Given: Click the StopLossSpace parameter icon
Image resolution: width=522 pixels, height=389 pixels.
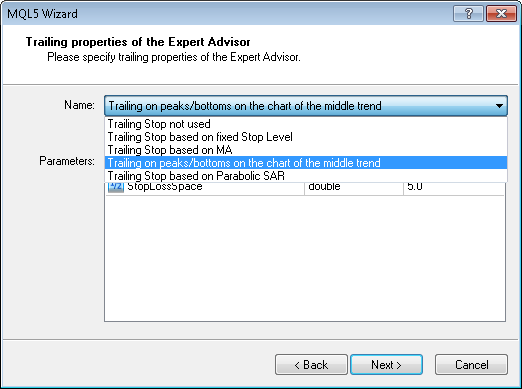Looking at the screenshot, I should (116, 186).
